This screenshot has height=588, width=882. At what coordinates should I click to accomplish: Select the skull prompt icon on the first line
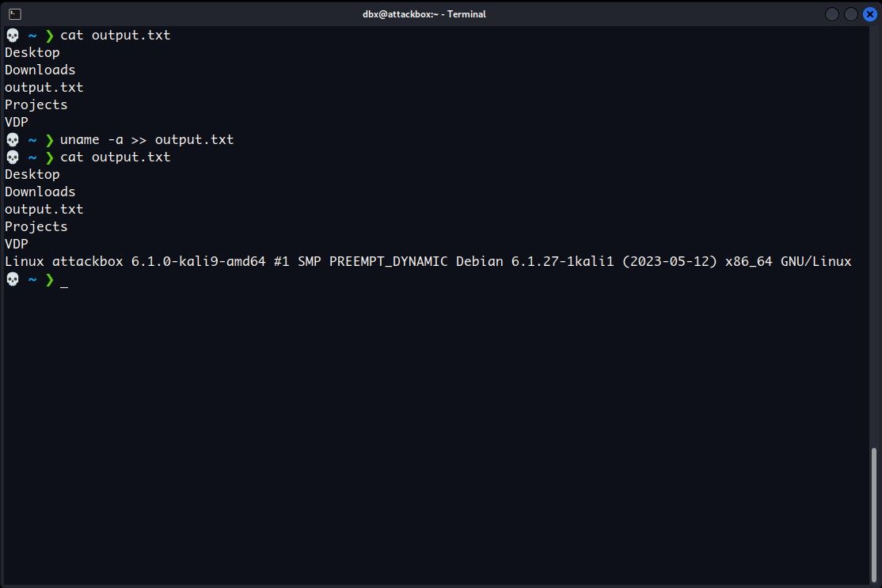click(x=11, y=35)
